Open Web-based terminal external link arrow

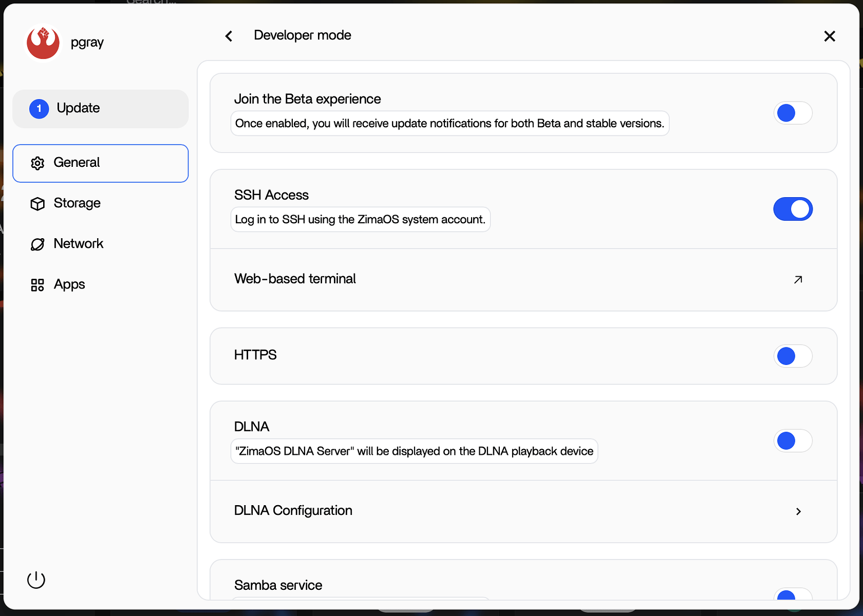[798, 280]
